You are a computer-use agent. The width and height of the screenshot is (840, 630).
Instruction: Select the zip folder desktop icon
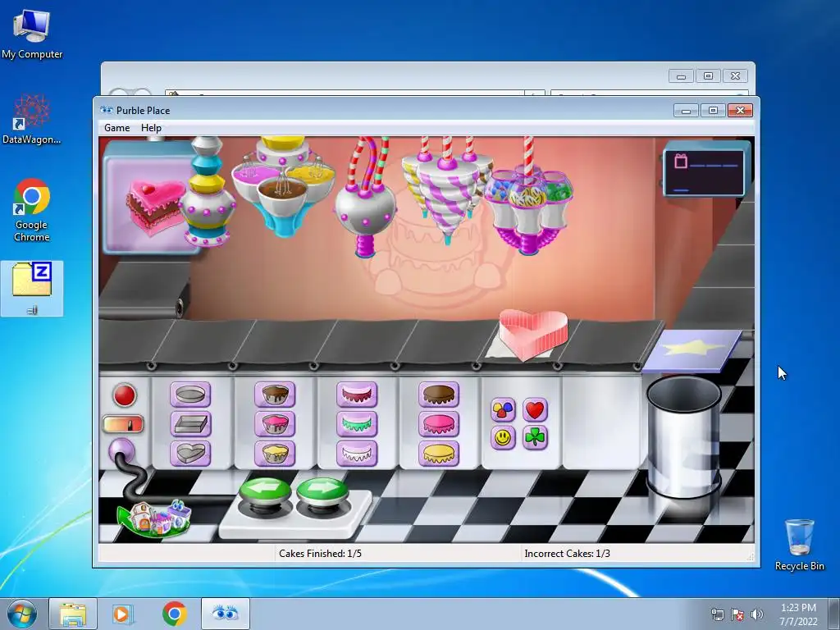point(32,288)
